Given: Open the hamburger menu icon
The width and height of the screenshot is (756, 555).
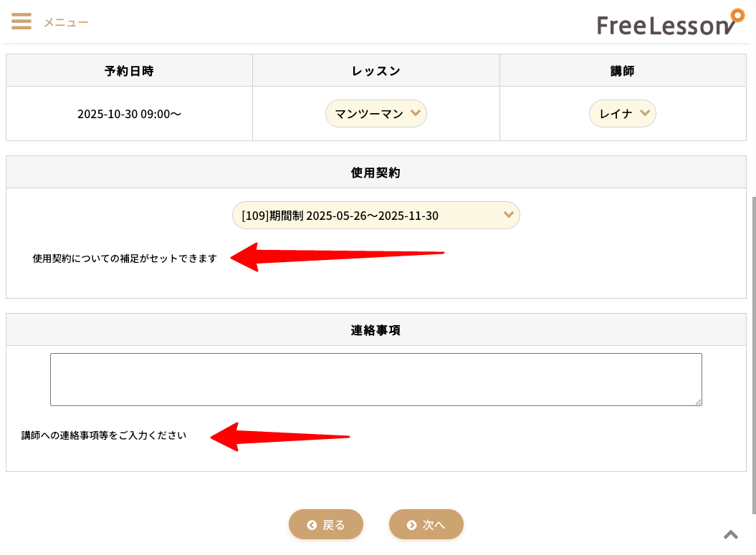Looking at the screenshot, I should (21, 21).
